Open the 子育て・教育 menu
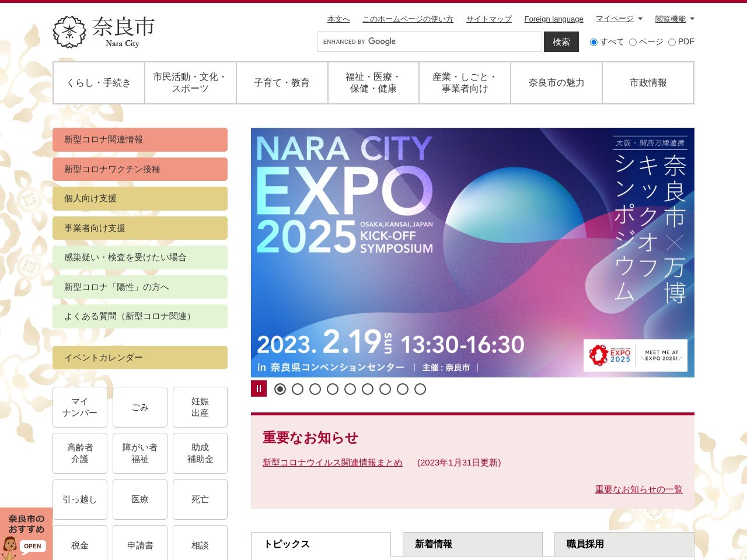The image size is (747, 560). point(282,83)
